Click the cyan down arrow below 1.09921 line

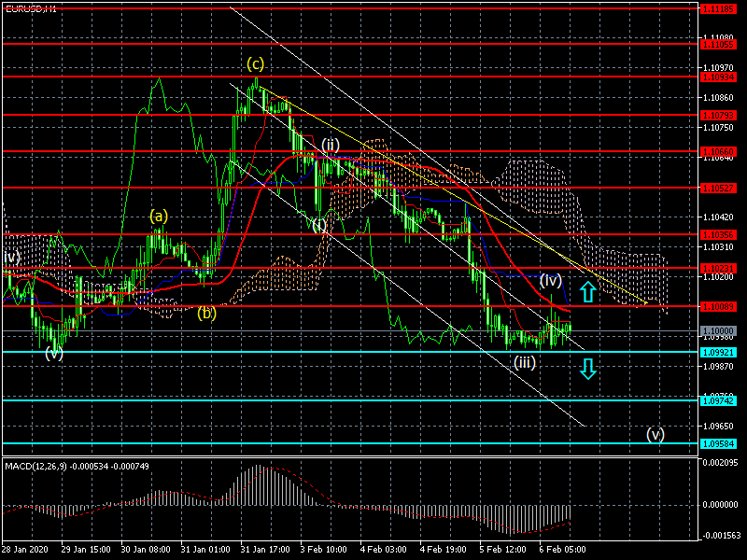click(x=588, y=369)
